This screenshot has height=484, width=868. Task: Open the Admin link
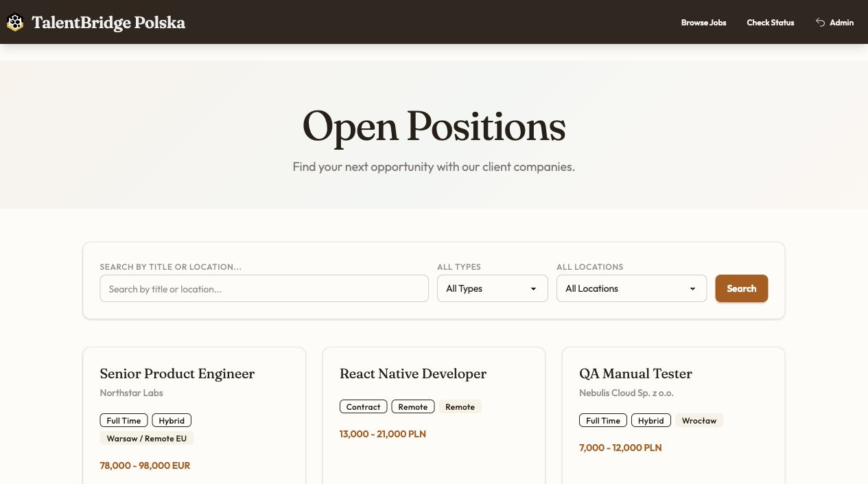(x=834, y=23)
